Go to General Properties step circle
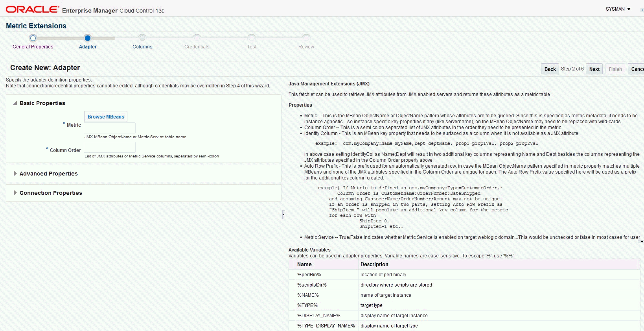The image size is (644, 331). click(33, 38)
